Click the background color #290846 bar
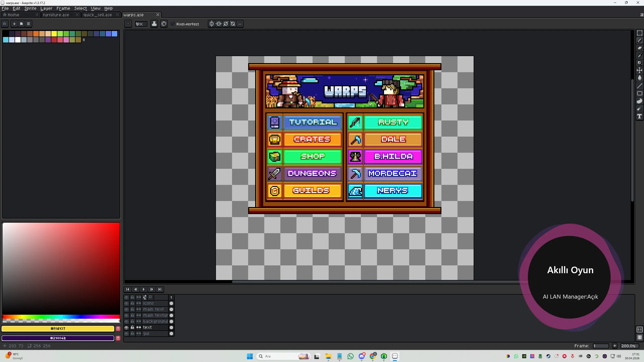This screenshot has width=644, height=362. pyautogui.click(x=58, y=338)
